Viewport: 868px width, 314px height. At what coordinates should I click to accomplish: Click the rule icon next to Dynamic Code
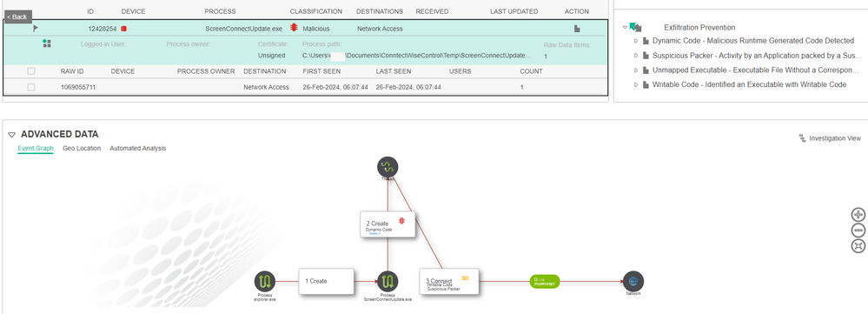646,41
